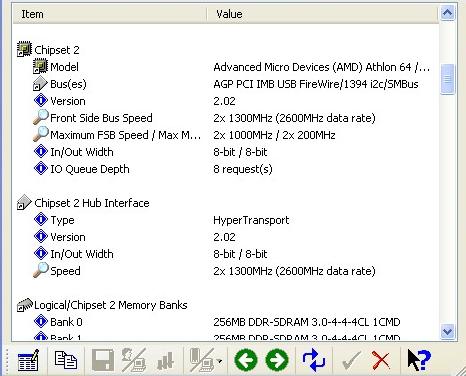Viewport: 466px width, 376px height.
Task: Click the info icon beside Type
Action: tap(41, 220)
